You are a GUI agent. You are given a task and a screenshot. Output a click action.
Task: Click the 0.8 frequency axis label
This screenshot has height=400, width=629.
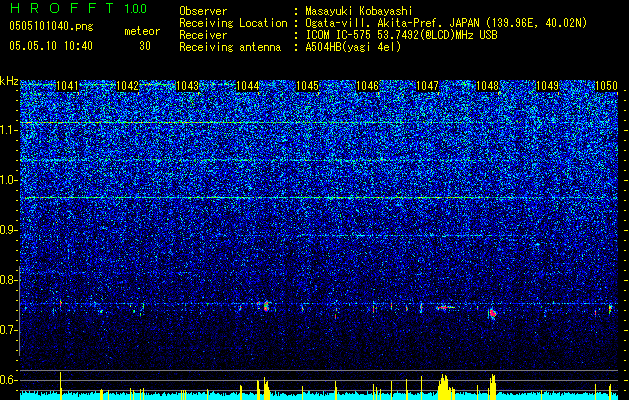point(9,280)
